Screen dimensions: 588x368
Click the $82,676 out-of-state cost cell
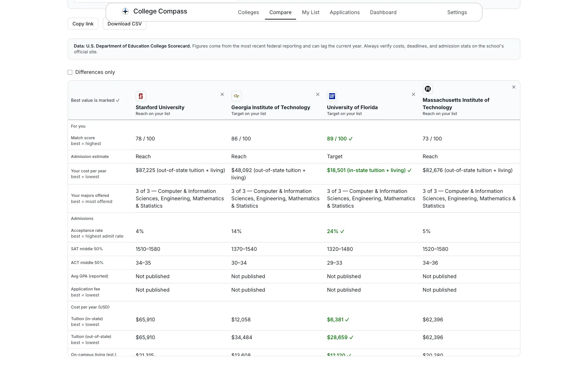(468, 170)
